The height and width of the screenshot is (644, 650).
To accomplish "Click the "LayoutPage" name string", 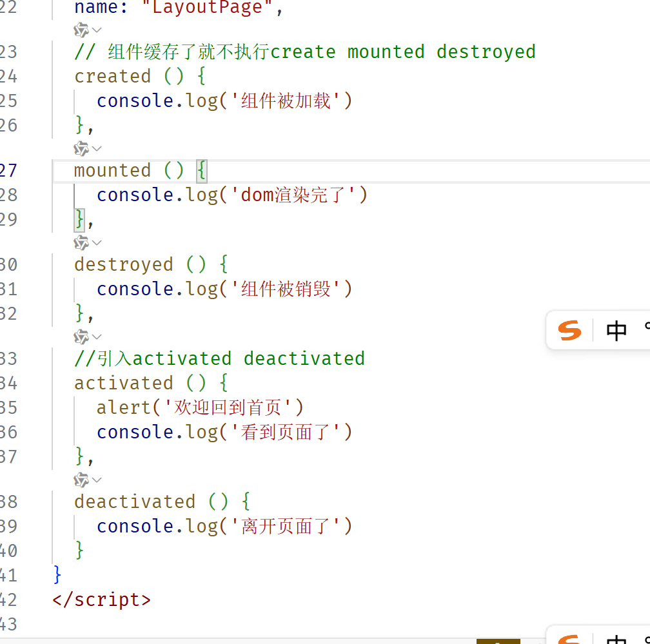I will click(x=207, y=8).
